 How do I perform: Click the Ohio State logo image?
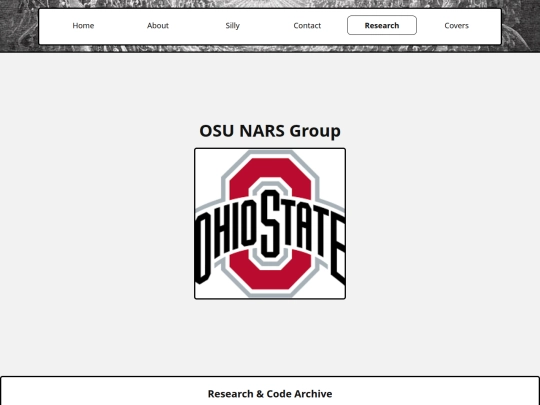270,224
